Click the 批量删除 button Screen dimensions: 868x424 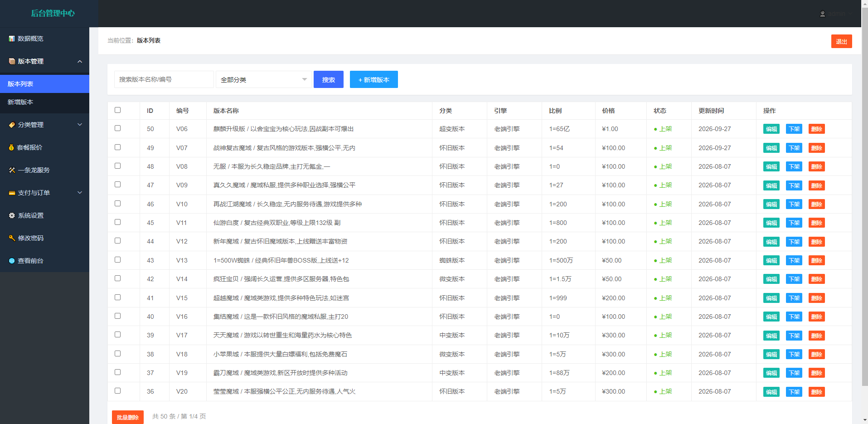128,417
